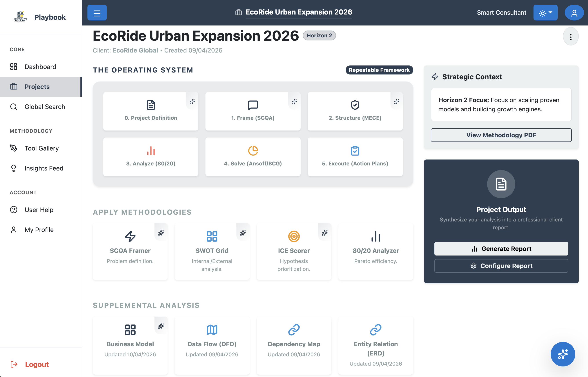This screenshot has width=588, height=377.
Task: Open the 4. Solve (Ansoff/BCG) step
Action: pos(253,157)
